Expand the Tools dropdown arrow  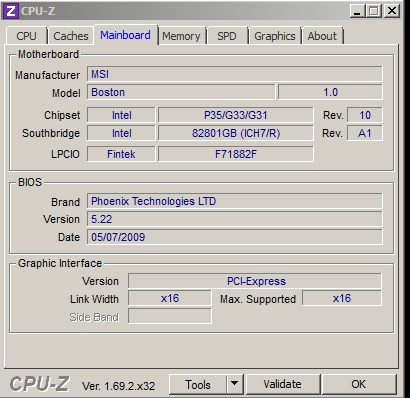(x=235, y=384)
